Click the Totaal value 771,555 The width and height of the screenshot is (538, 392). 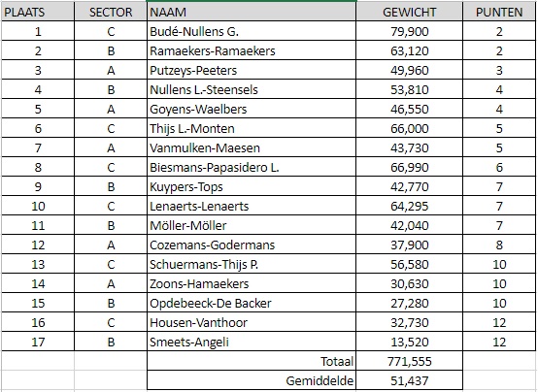tap(410, 361)
